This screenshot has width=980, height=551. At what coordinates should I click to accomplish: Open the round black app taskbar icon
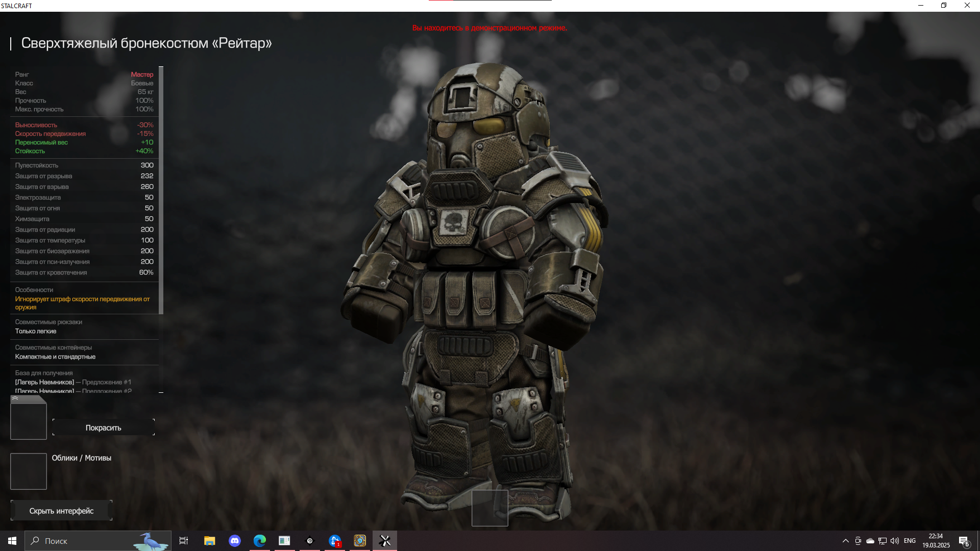310,541
